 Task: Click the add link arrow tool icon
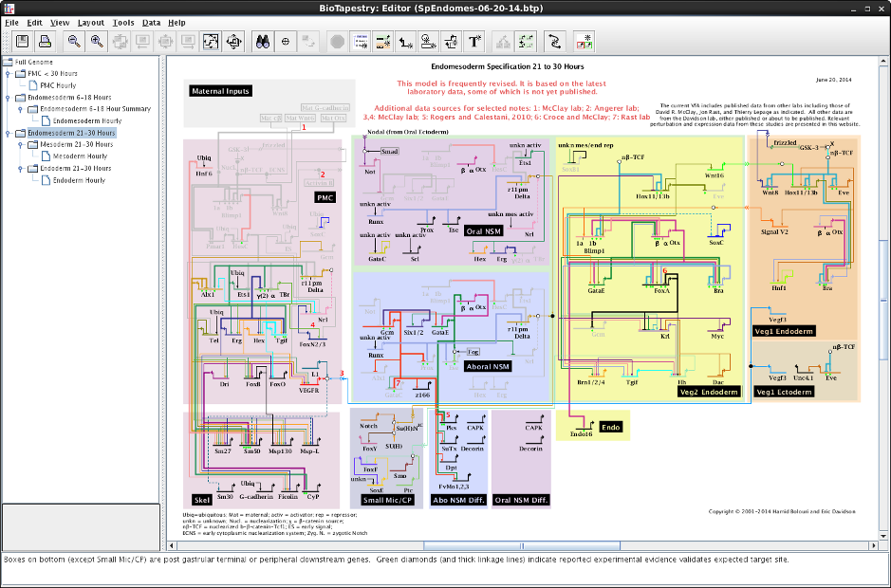[406, 41]
